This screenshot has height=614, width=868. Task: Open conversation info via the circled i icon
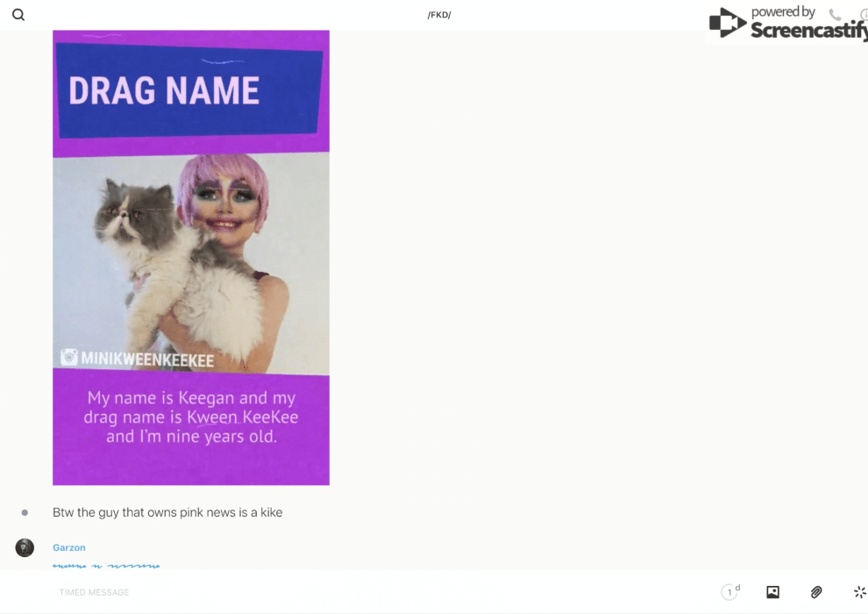(864, 15)
